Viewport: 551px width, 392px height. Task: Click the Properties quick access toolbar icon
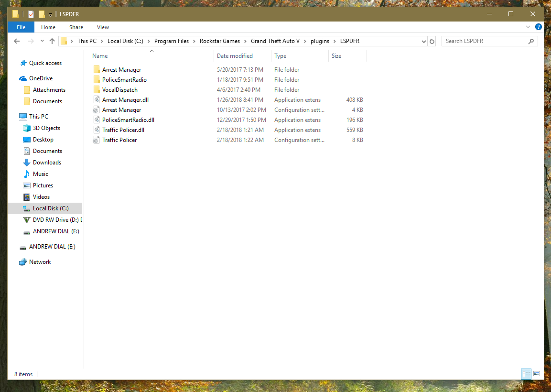pos(31,14)
